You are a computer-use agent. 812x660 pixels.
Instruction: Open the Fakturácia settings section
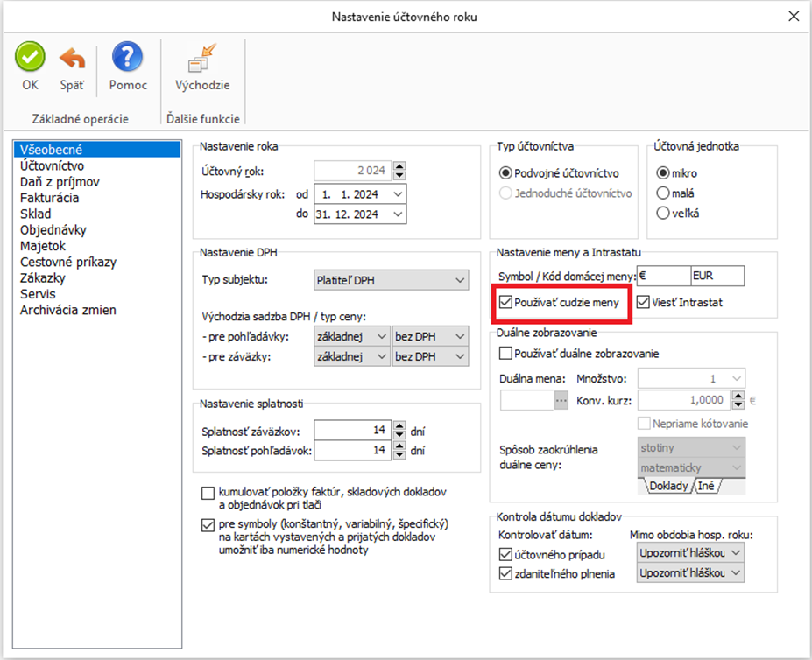coord(49,198)
